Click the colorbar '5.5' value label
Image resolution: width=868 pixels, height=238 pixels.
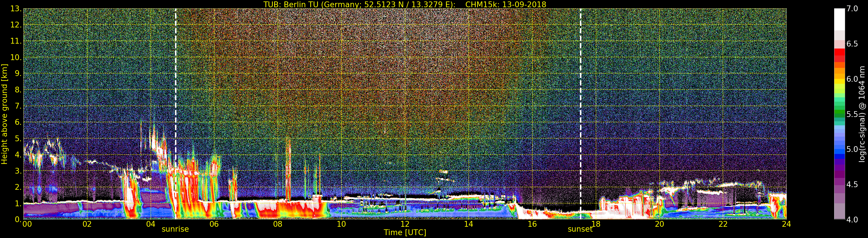[x=852, y=114]
